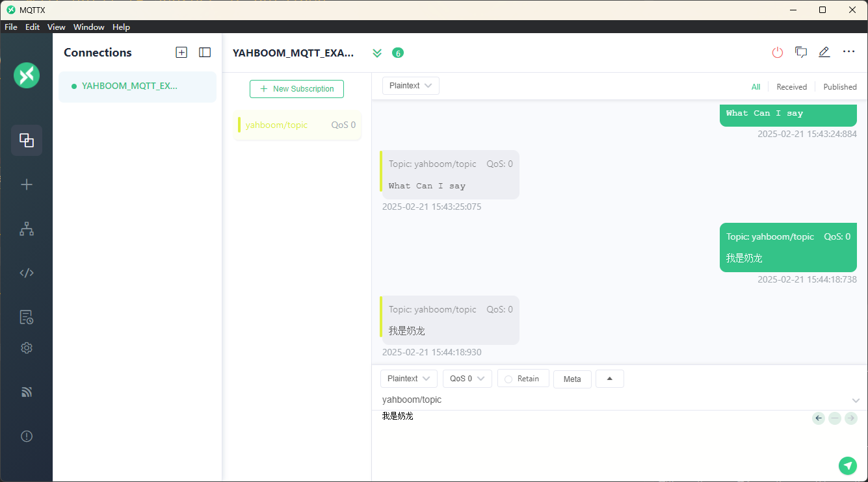Open the Viewer icon with the network tree
The width and height of the screenshot is (868, 482).
pyautogui.click(x=27, y=229)
